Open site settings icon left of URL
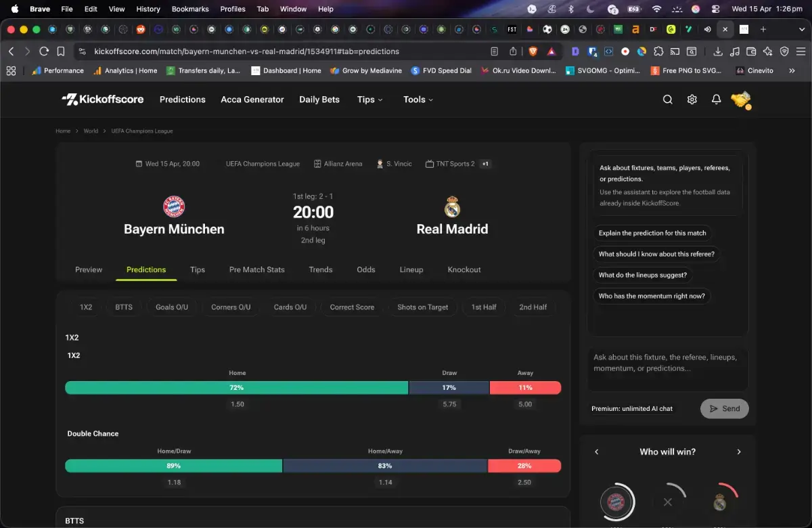812x528 pixels. pos(83,51)
